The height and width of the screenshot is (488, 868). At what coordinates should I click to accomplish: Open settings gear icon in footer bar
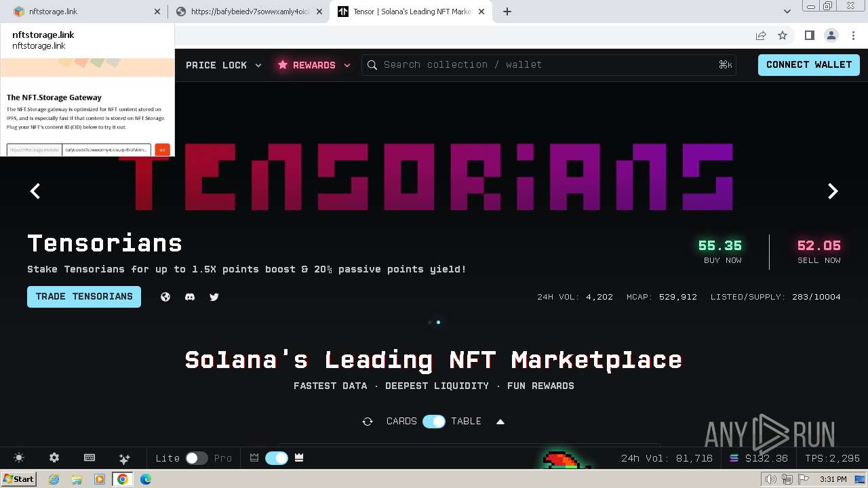click(x=54, y=458)
